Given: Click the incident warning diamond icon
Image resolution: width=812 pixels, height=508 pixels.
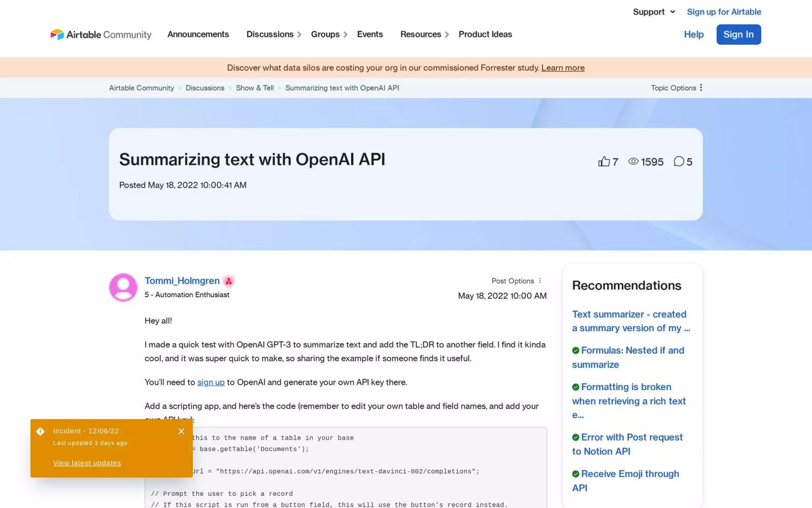Looking at the screenshot, I should coord(41,431).
